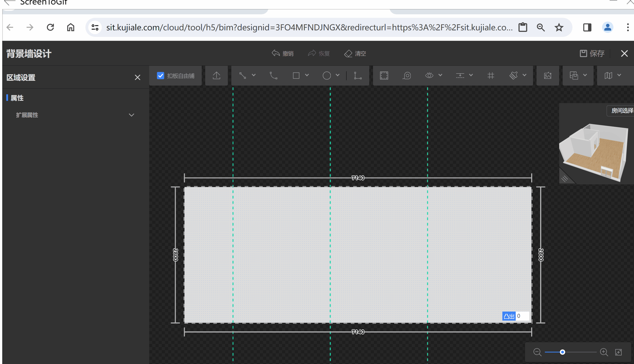This screenshot has width=634, height=364.
Task: Click the 清空 clear button
Action: 355,53
